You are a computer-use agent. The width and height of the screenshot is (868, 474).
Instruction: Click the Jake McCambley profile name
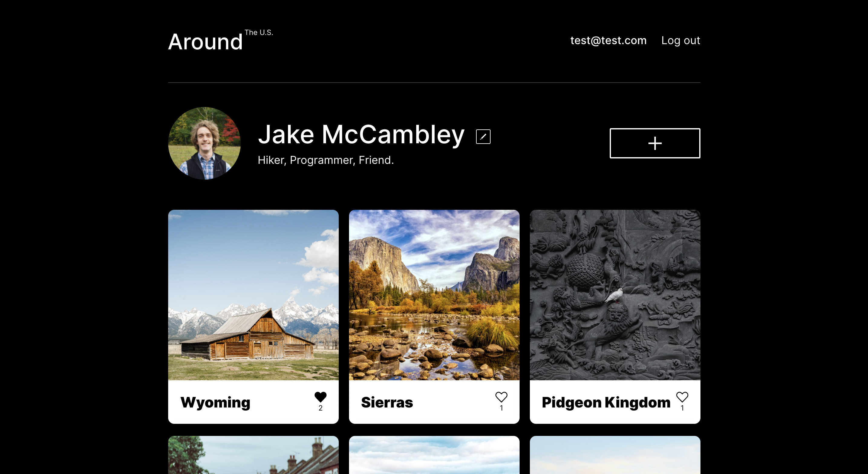361,135
